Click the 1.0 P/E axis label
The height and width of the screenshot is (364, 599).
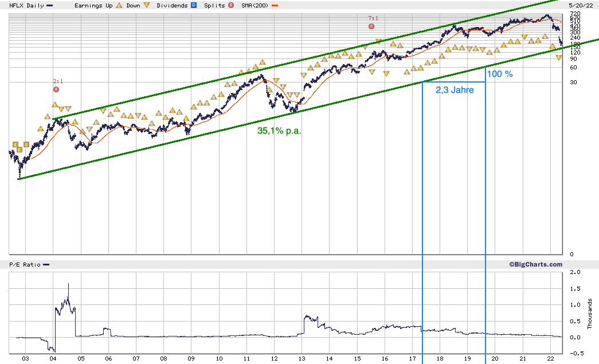575,305
